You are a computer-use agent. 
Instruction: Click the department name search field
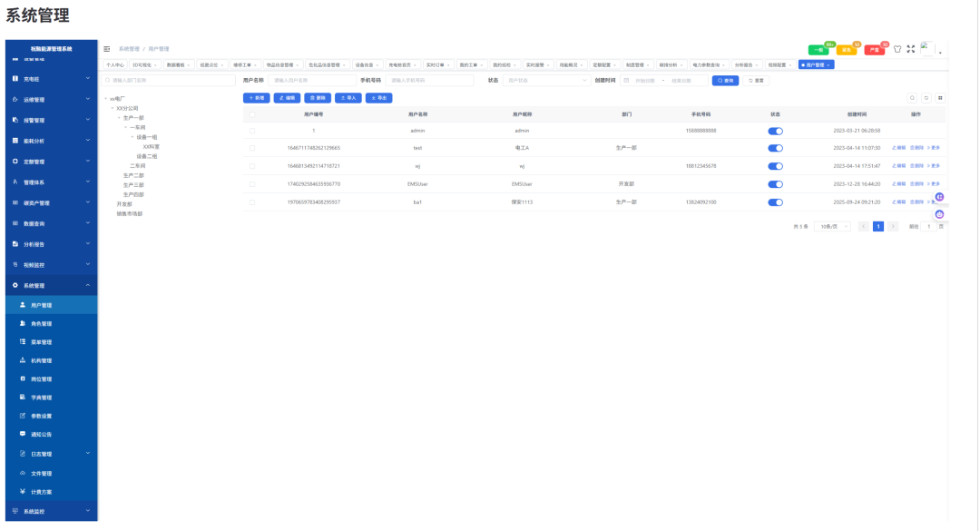(169, 81)
